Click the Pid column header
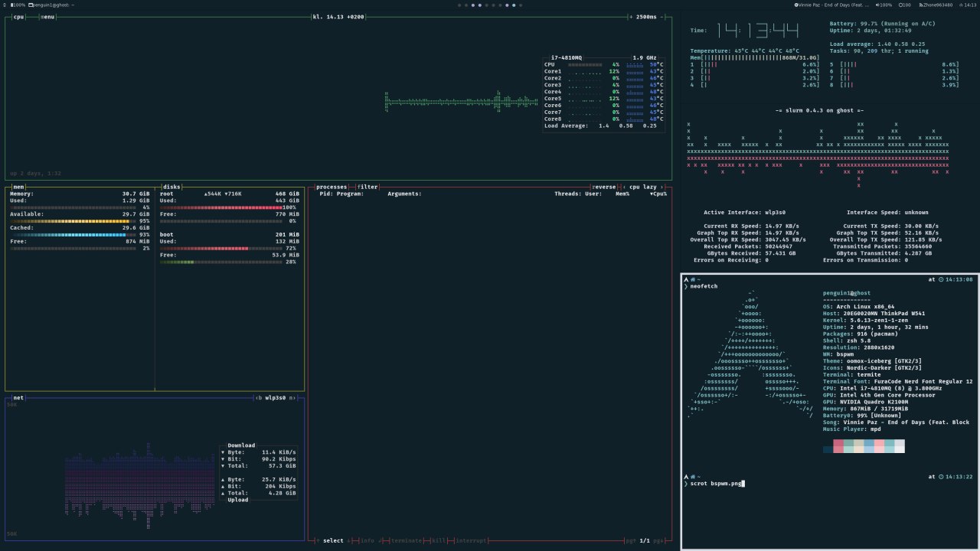 click(326, 194)
